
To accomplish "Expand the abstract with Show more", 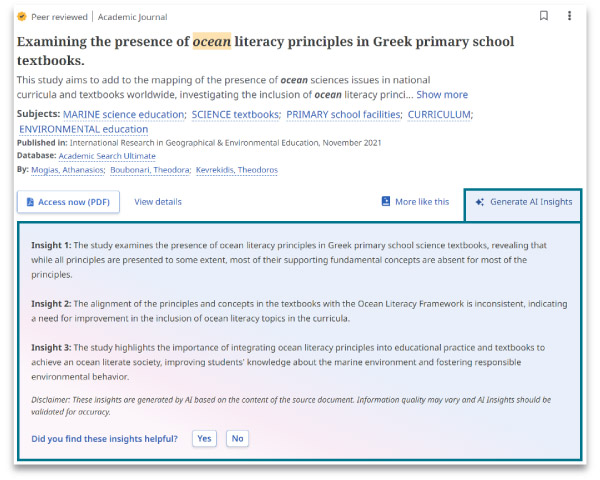I will pos(442,95).
